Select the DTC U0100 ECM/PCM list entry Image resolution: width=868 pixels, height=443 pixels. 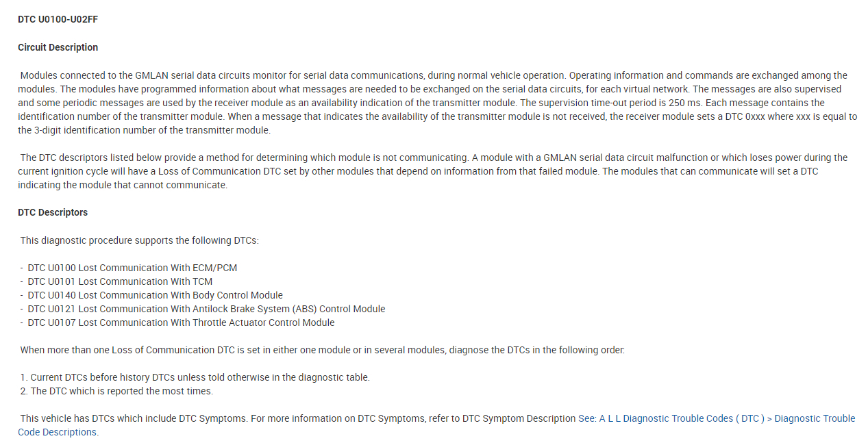pyautogui.click(x=132, y=268)
